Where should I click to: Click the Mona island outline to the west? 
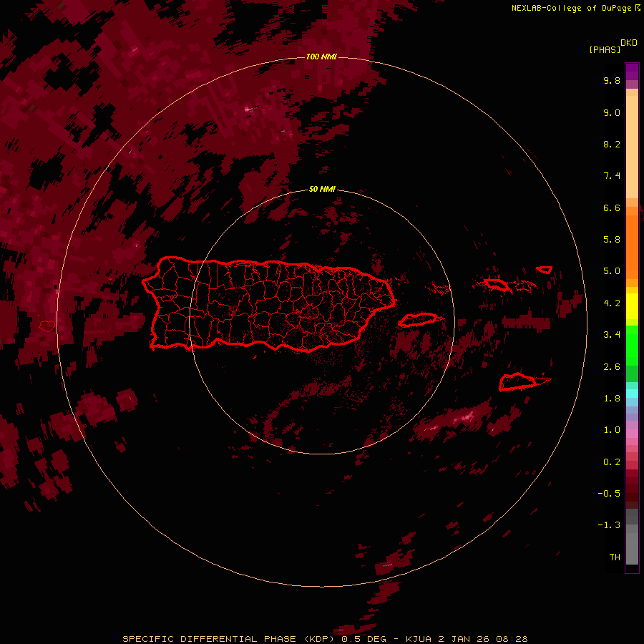pos(47,326)
